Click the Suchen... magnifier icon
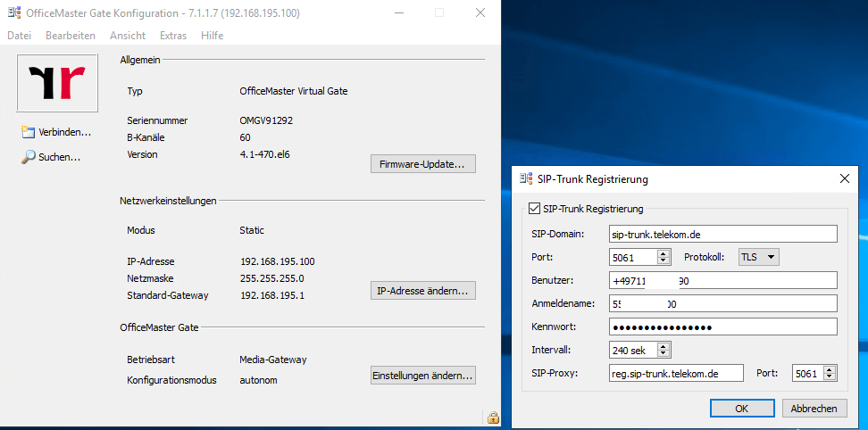Screen dimensions: 868x430 click(x=28, y=157)
